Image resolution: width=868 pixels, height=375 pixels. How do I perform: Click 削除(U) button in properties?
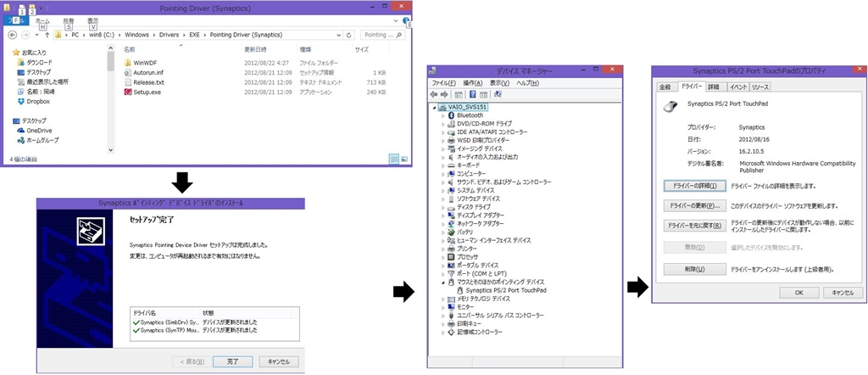[694, 269]
